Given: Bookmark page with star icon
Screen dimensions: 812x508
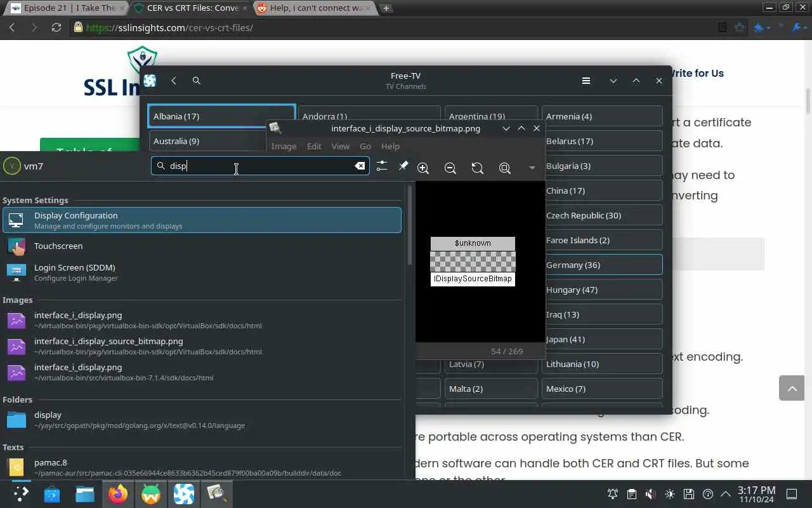Looking at the screenshot, I should 739,27.
